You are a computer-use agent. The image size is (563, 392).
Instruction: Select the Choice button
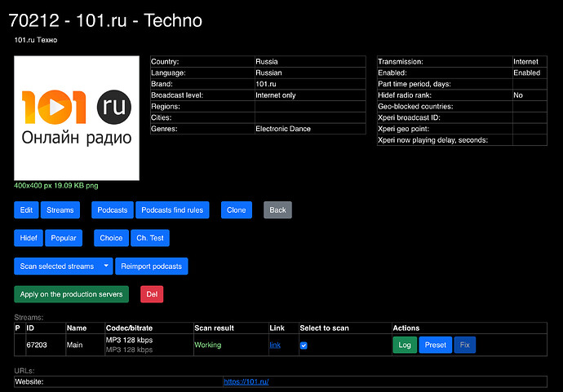(x=111, y=238)
